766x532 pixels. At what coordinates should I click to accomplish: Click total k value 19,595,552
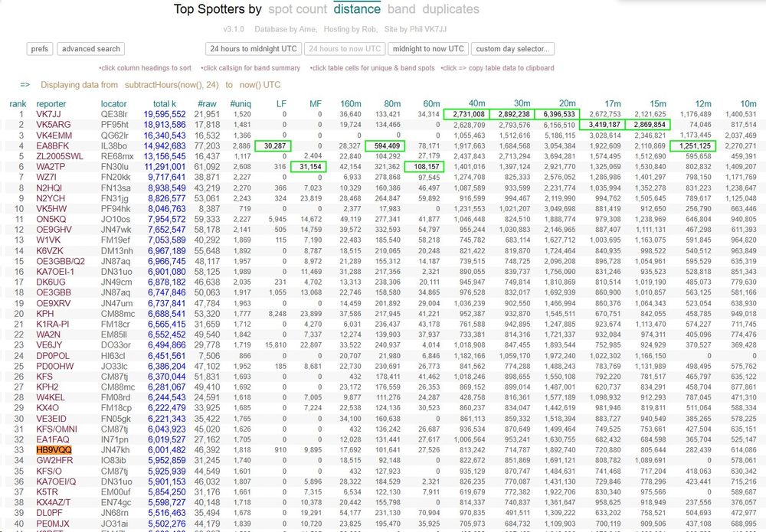pyautogui.click(x=165, y=114)
